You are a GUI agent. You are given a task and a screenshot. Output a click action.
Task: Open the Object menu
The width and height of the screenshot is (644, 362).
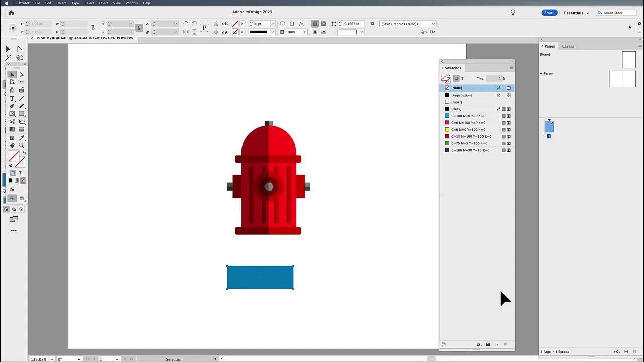point(61,3)
